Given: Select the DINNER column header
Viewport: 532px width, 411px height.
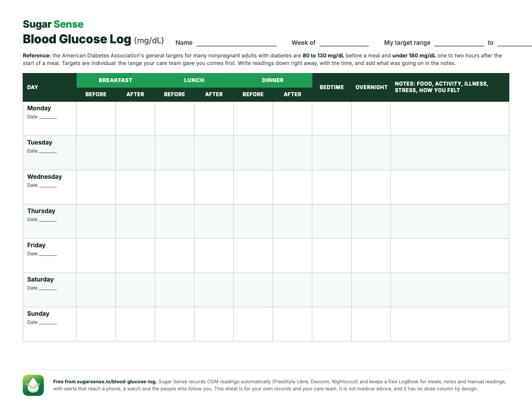Looking at the screenshot, I should click(273, 81).
